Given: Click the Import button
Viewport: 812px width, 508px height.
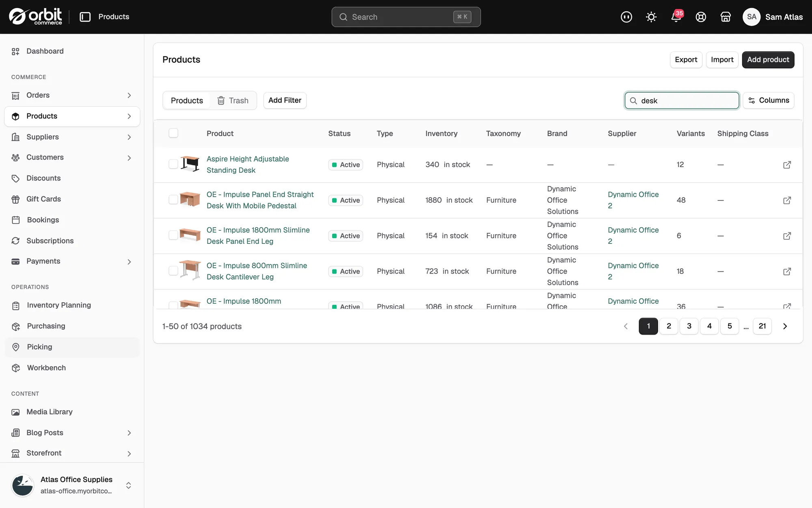Looking at the screenshot, I should pos(722,60).
